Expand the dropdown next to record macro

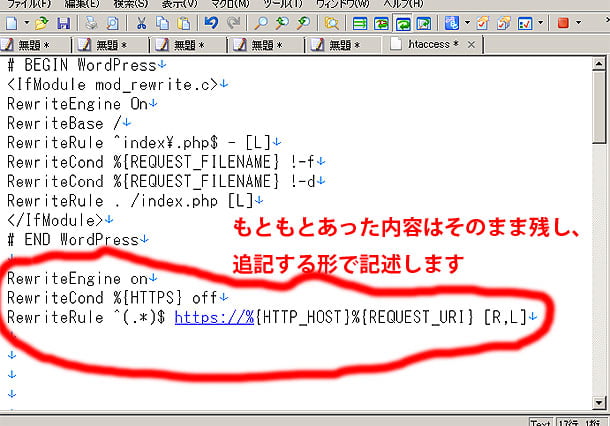point(580,22)
